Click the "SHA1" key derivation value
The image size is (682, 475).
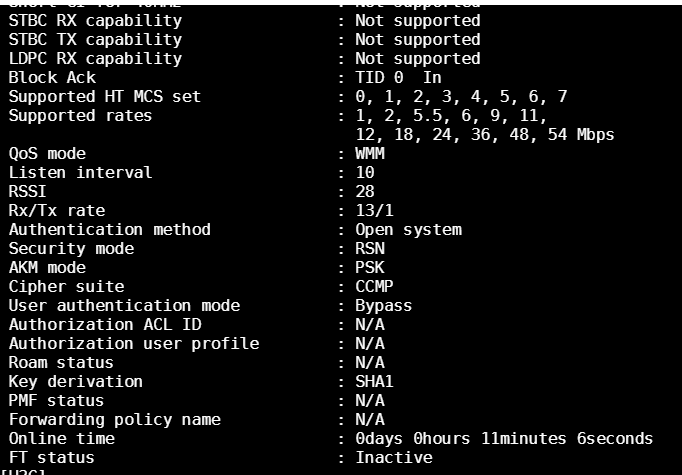(x=375, y=381)
